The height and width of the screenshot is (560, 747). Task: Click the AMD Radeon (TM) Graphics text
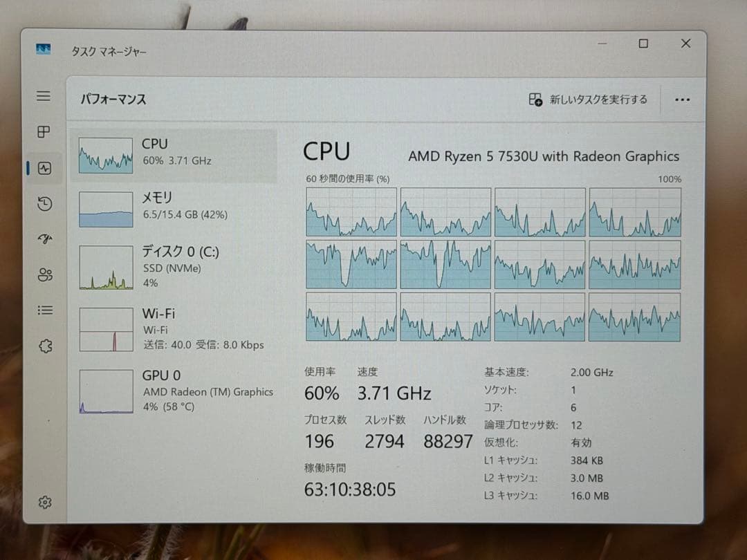[208, 392]
